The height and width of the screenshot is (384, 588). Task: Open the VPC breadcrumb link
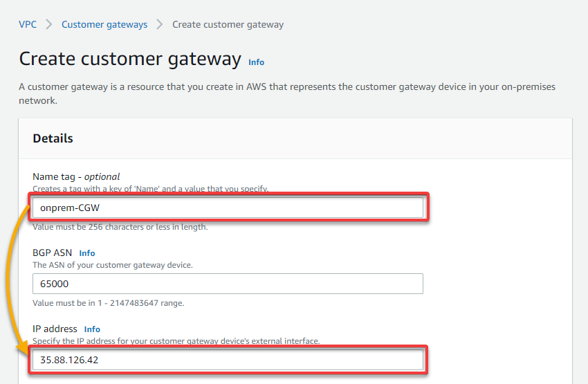coord(28,24)
